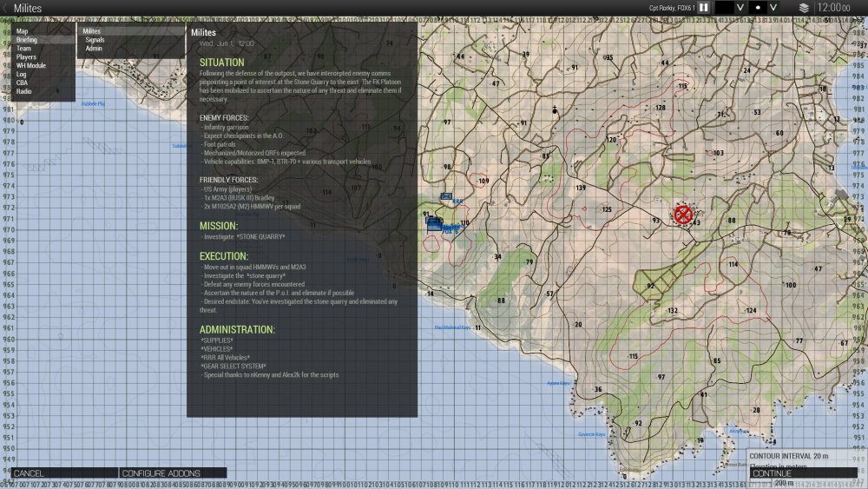Select the black marker color swatch
The image size is (868, 489).
[x=724, y=7]
